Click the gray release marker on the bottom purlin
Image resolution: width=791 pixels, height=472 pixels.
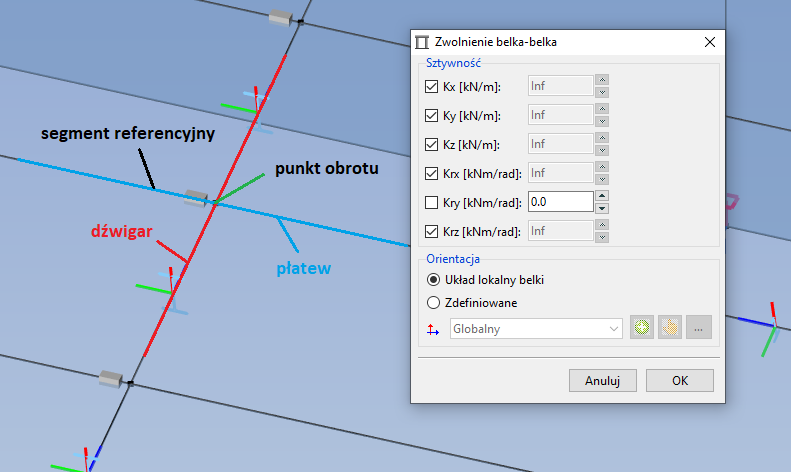pyautogui.click(x=110, y=379)
